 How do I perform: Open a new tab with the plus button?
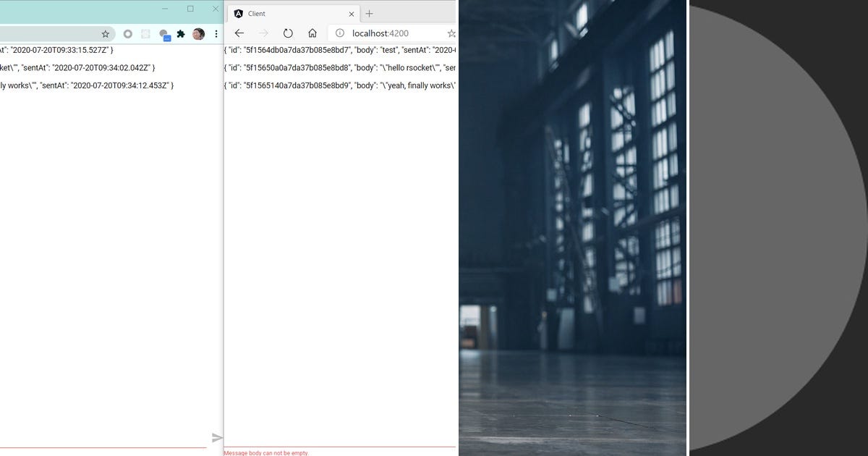[x=369, y=12]
